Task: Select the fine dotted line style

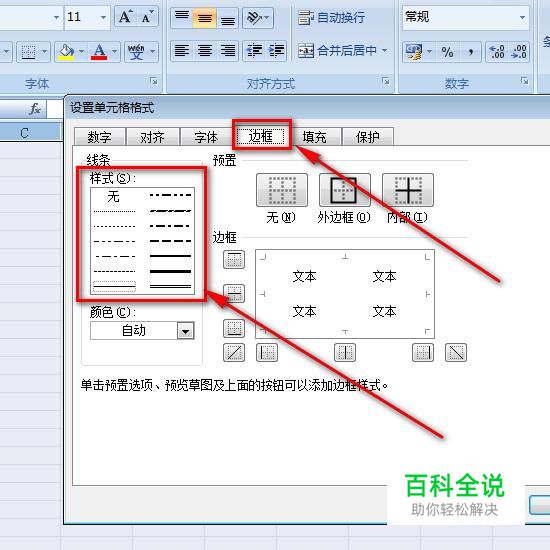Action: tap(114, 212)
